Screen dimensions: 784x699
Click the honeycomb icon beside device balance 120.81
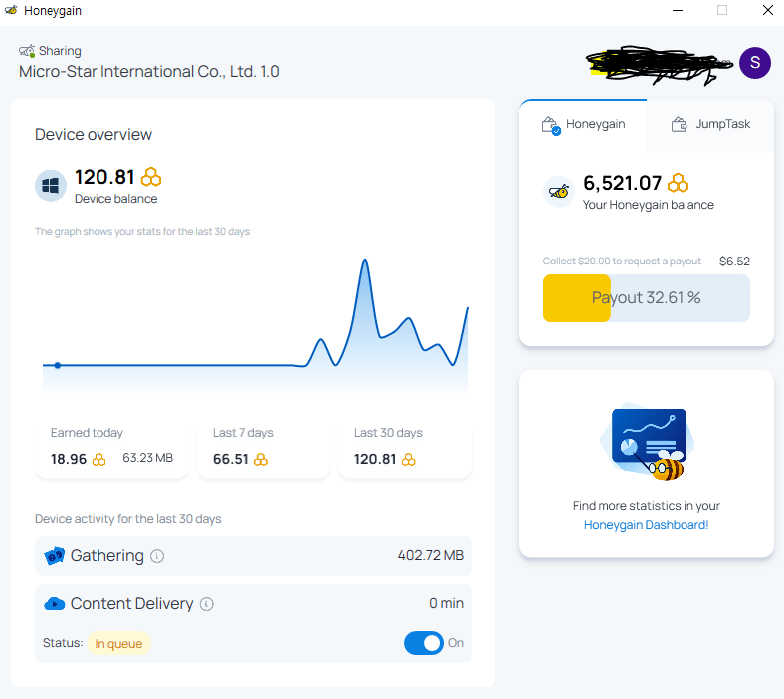[x=151, y=177]
